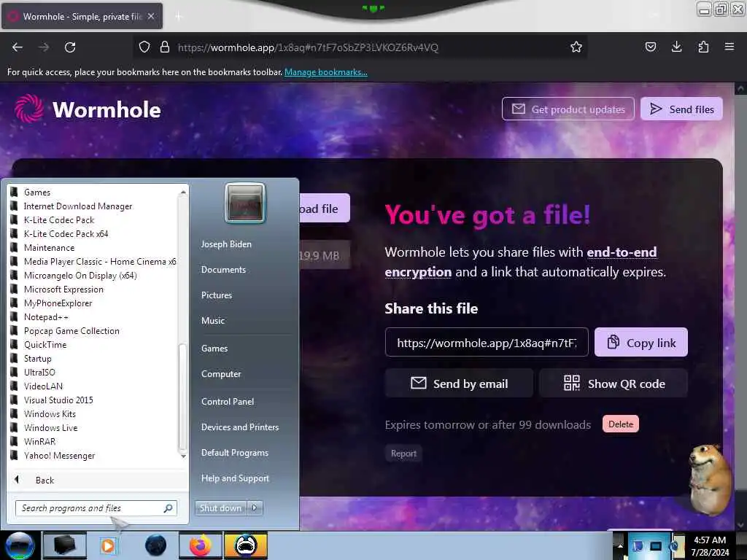Open the Pocket save icon
Screen dimensions: 747x560
point(650,47)
